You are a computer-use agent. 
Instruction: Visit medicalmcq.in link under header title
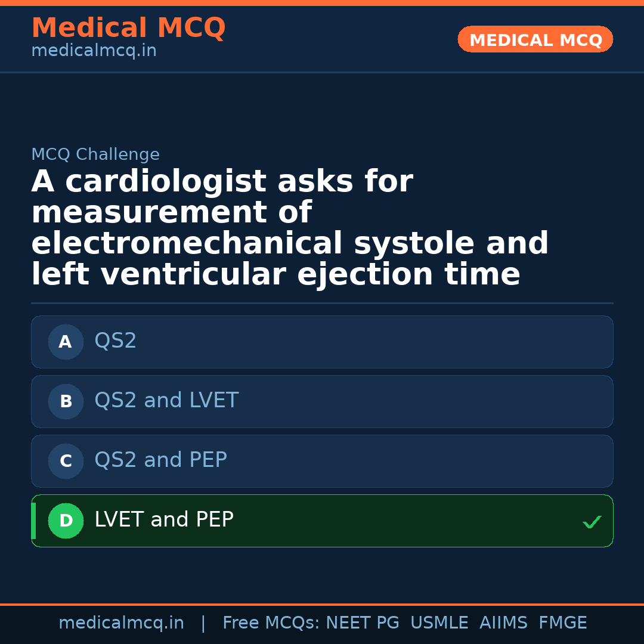click(x=94, y=51)
